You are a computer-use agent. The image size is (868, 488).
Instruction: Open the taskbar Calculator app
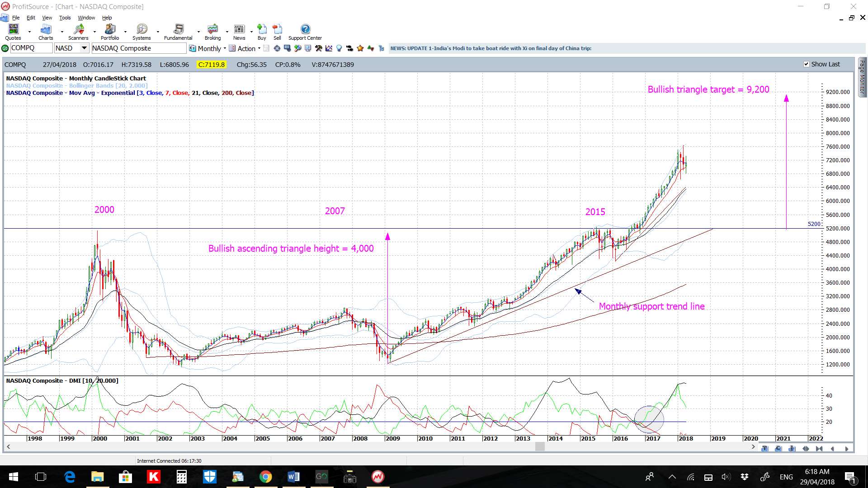(181, 477)
